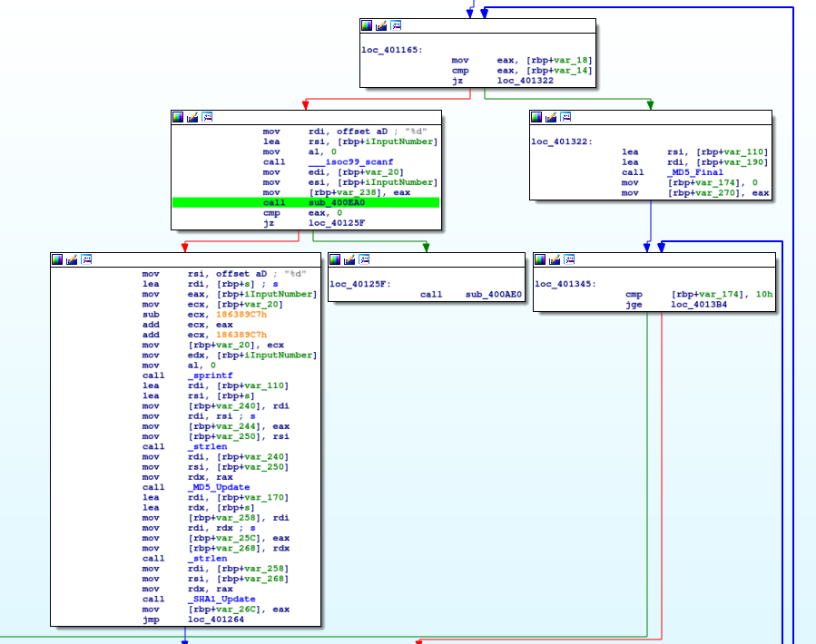
Task: Click 'mov [rbp+var_270], eax' instruction
Action: pyautogui.click(x=695, y=193)
